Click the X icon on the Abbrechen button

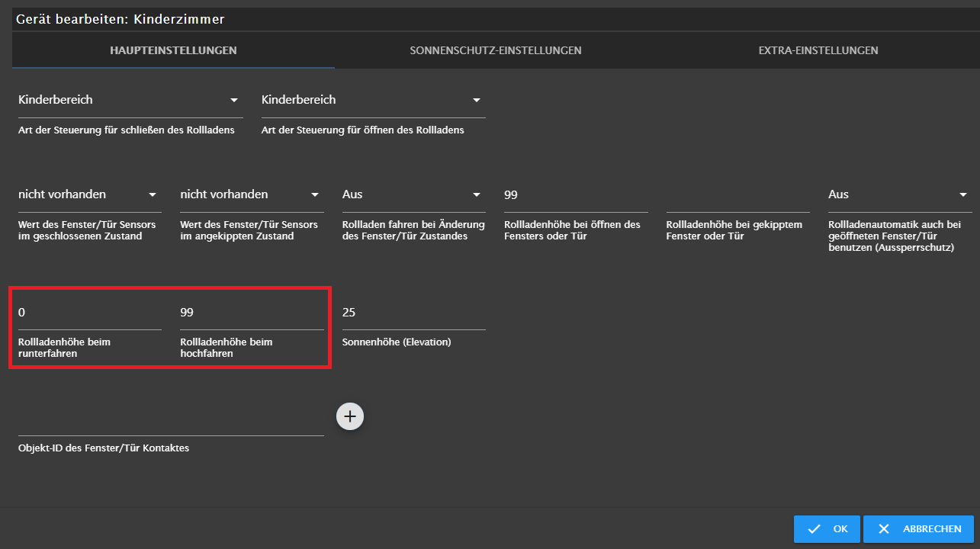(884, 529)
